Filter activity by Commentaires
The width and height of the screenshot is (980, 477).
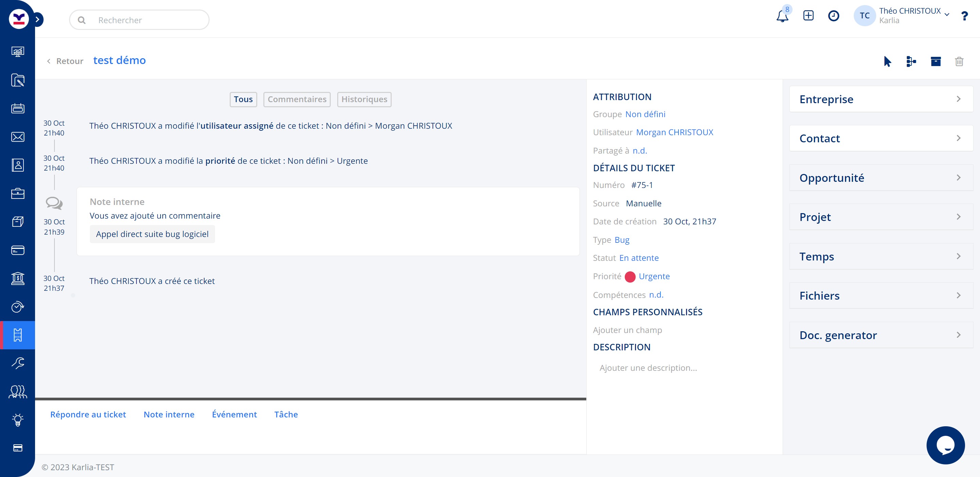pos(297,99)
